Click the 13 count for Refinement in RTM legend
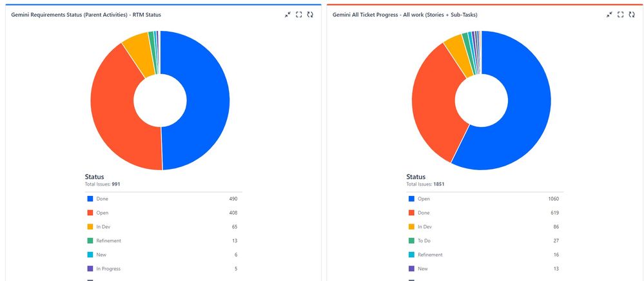Screen dimensions: 644x281 click(235, 241)
